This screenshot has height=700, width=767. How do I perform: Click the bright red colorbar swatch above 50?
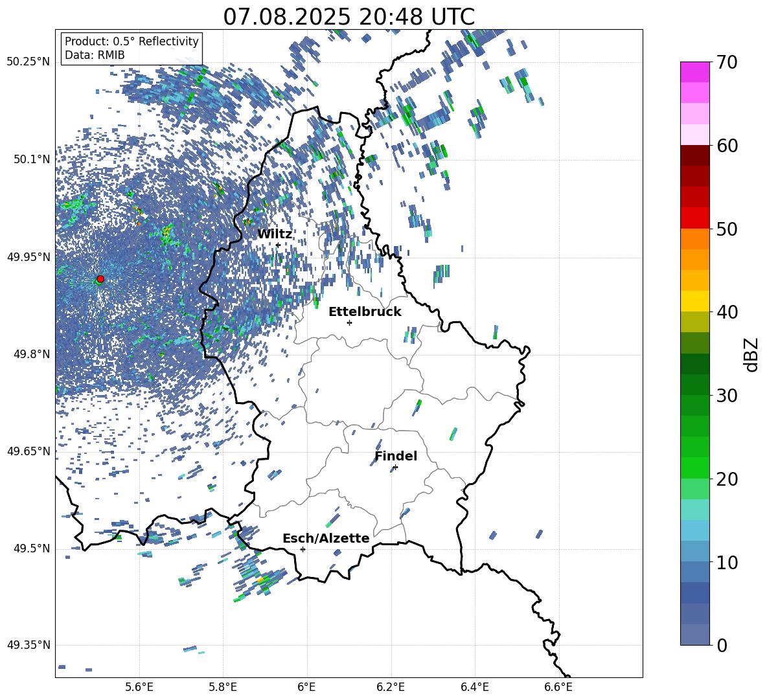click(x=695, y=218)
